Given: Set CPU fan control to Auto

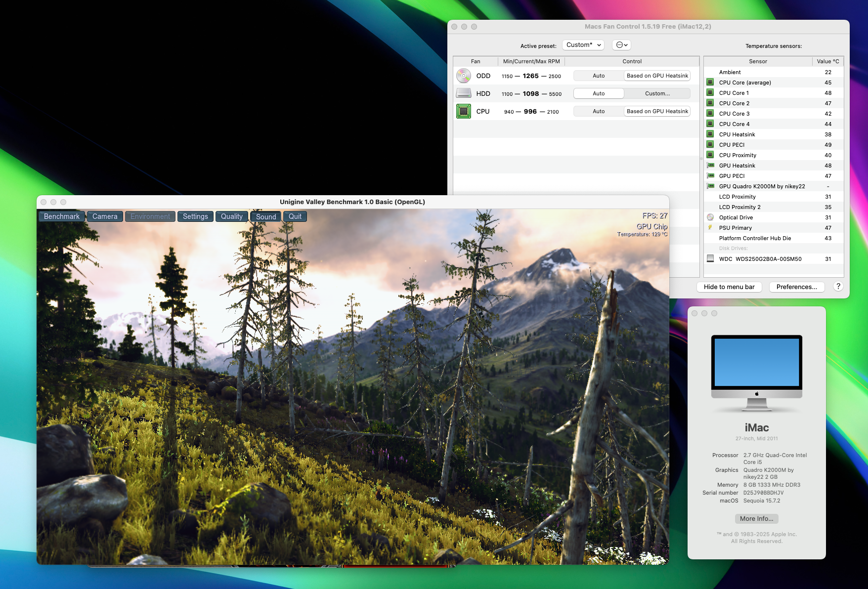Looking at the screenshot, I should pos(599,111).
